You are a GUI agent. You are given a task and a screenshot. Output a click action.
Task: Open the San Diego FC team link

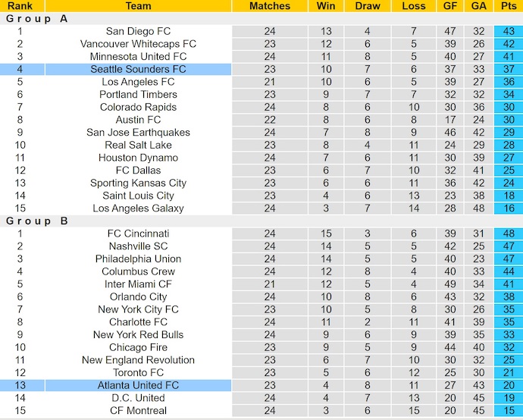(x=138, y=31)
